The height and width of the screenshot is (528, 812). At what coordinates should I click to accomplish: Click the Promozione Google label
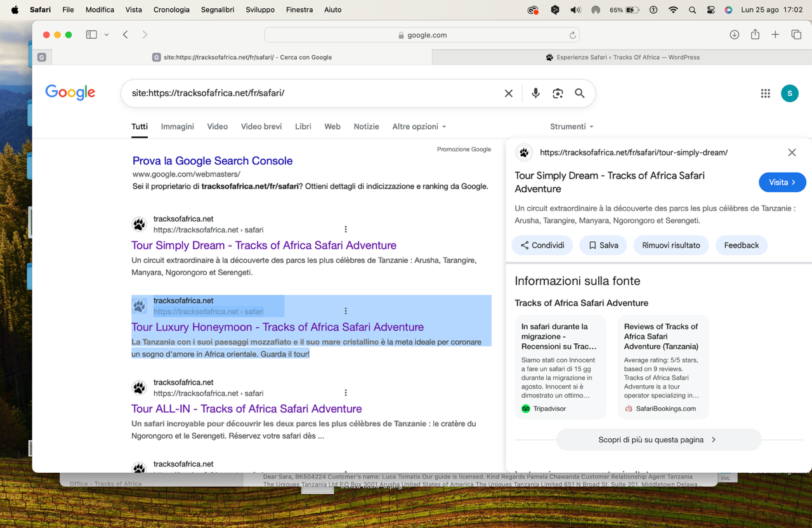(x=464, y=149)
